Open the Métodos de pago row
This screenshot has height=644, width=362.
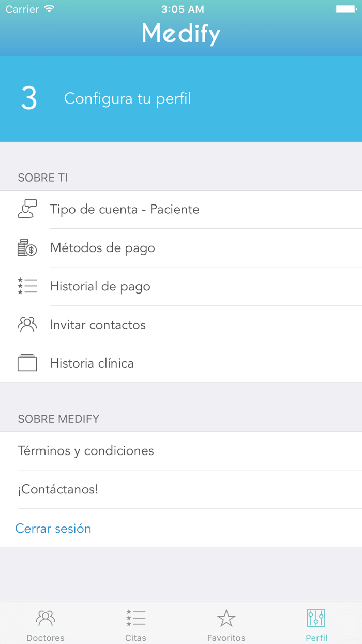tap(181, 247)
